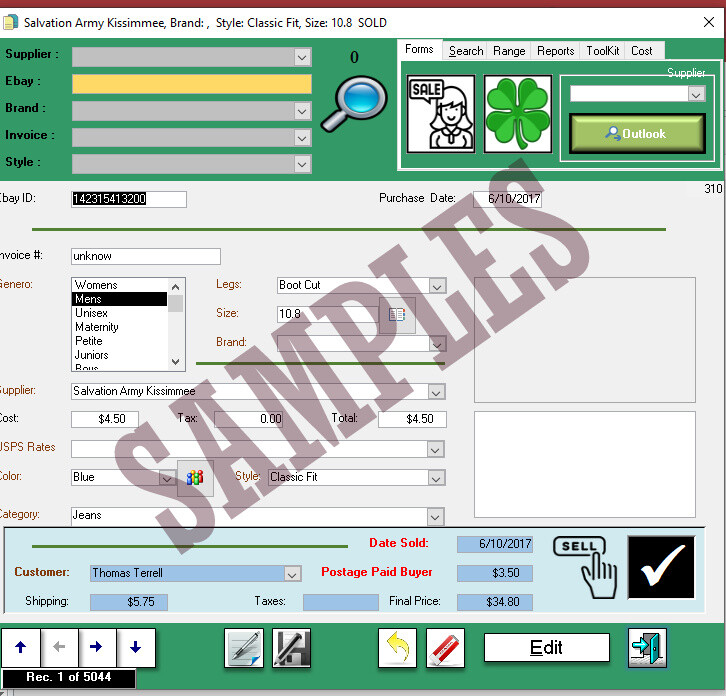Viewport: 726px width, 696px height.
Task: Click the yellow undo arrow icon
Action: (x=397, y=648)
